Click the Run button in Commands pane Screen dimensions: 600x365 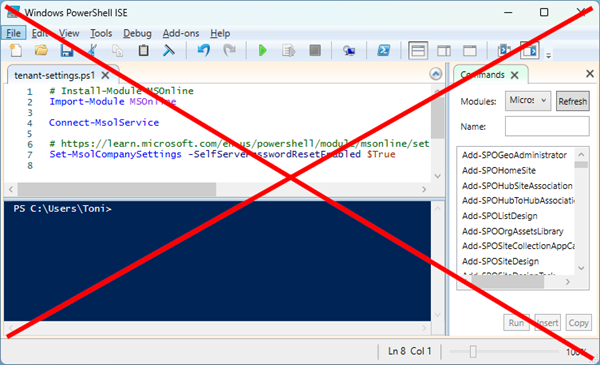516,323
